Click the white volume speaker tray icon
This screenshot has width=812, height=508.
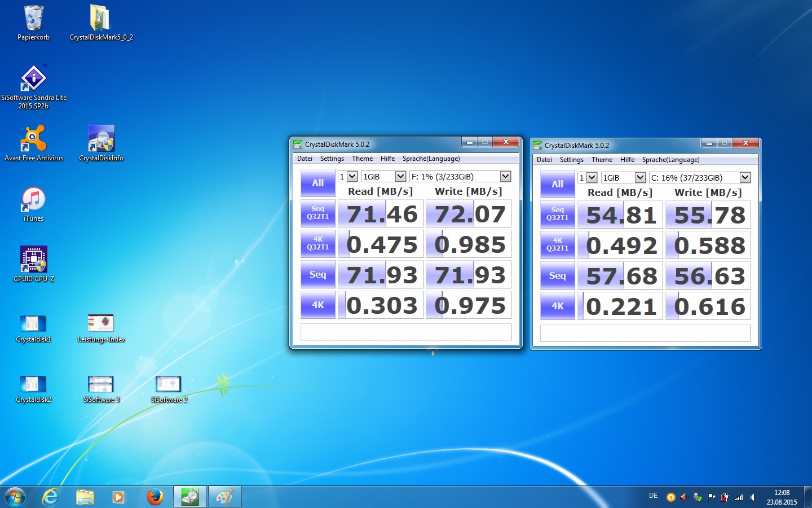752,497
